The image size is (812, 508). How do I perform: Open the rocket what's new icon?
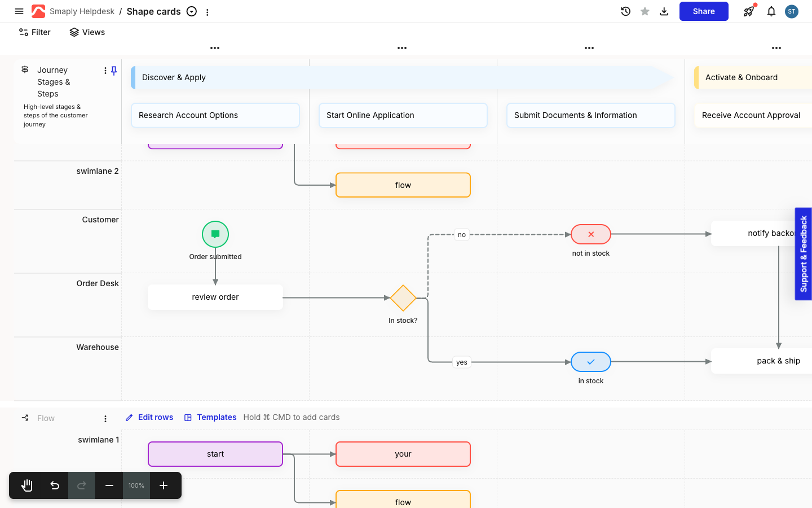749,11
